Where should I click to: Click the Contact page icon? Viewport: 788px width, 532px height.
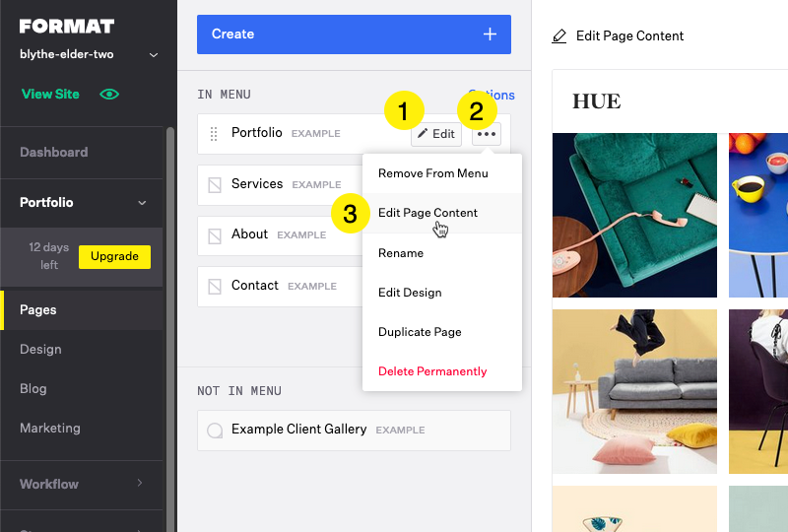pos(214,287)
